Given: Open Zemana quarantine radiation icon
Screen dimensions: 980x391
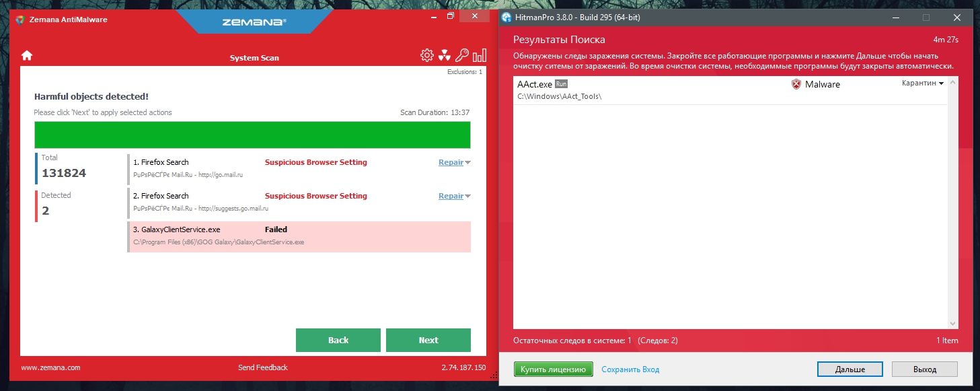Looking at the screenshot, I should pos(445,56).
